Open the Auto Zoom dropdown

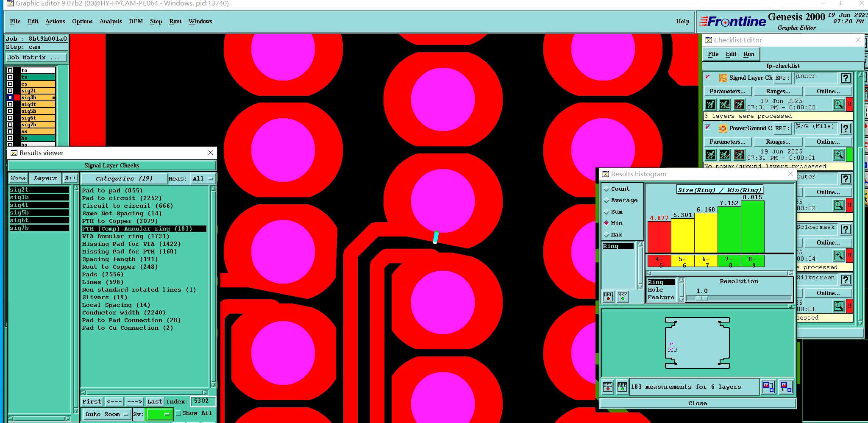click(106, 415)
